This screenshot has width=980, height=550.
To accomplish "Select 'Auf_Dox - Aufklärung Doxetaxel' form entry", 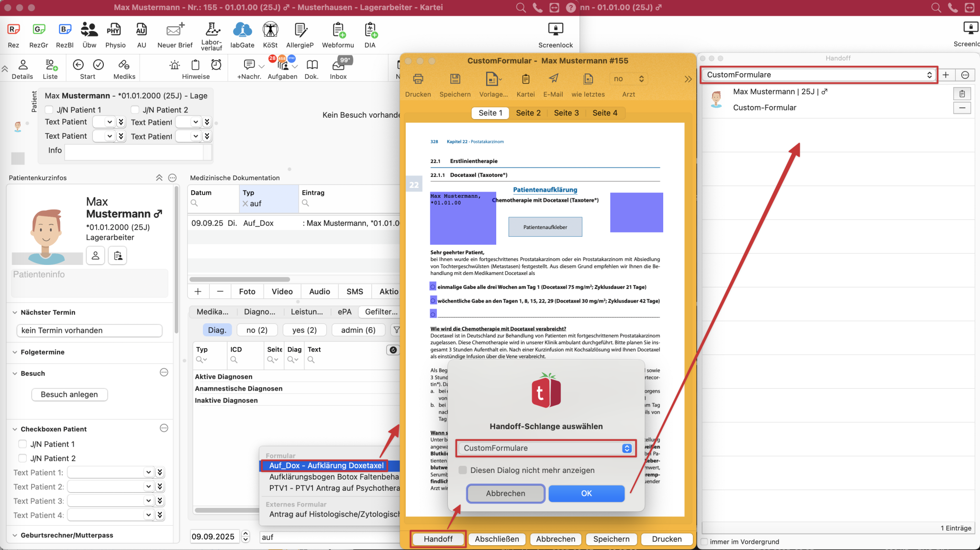I will (326, 465).
